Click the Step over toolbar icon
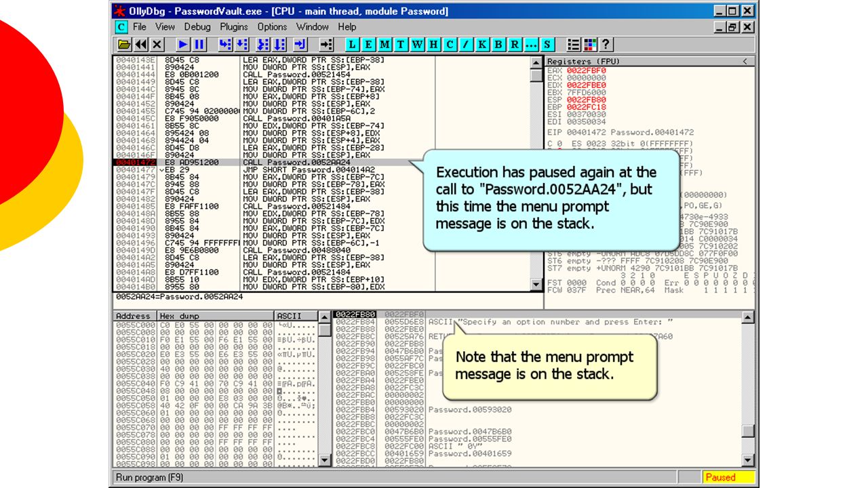868x488 pixels. [241, 45]
